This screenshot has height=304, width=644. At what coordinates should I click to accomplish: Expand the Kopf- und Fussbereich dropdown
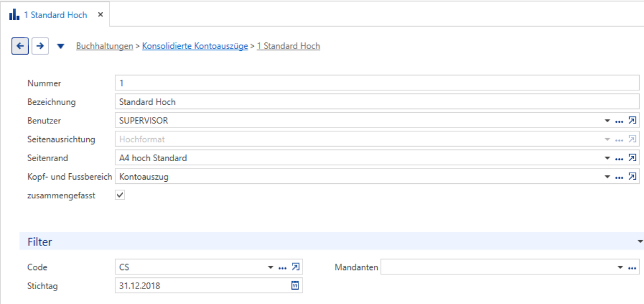[x=607, y=178]
